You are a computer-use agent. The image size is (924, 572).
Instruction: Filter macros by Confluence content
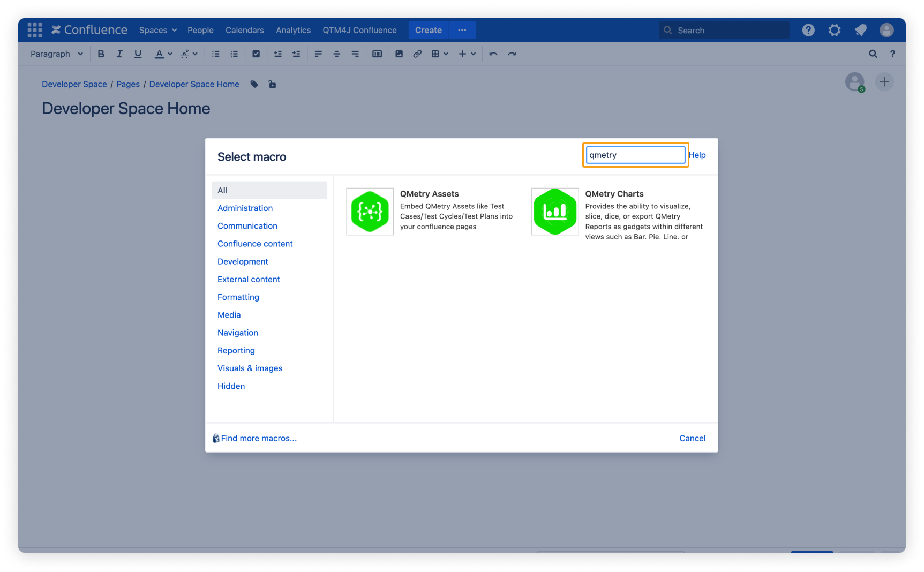coord(255,244)
